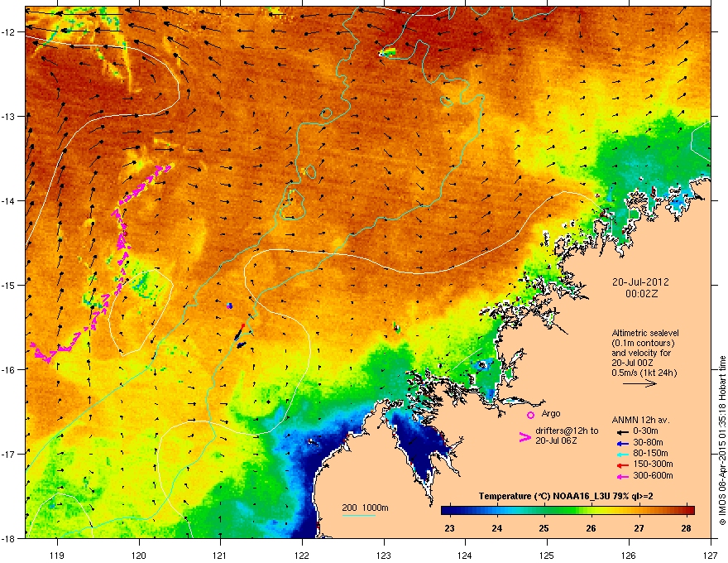This screenshot has height=563, width=728.
Task: Click the '0-30m' depth label
Action: (x=646, y=431)
